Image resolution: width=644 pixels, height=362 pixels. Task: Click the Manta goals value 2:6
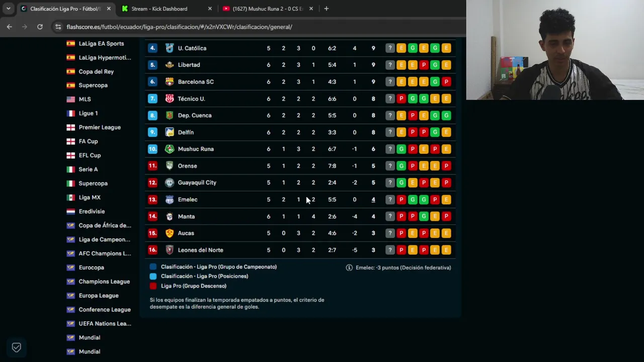pyautogui.click(x=332, y=216)
